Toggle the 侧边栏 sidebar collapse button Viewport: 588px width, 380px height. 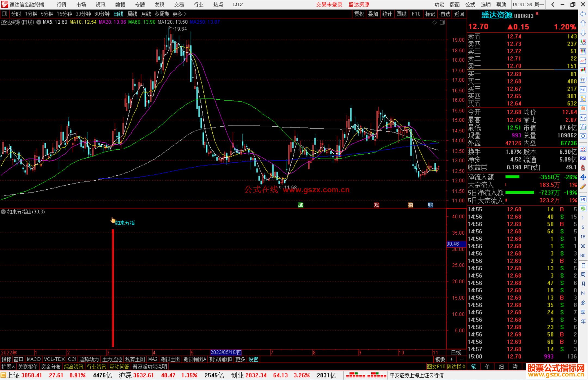point(456,367)
